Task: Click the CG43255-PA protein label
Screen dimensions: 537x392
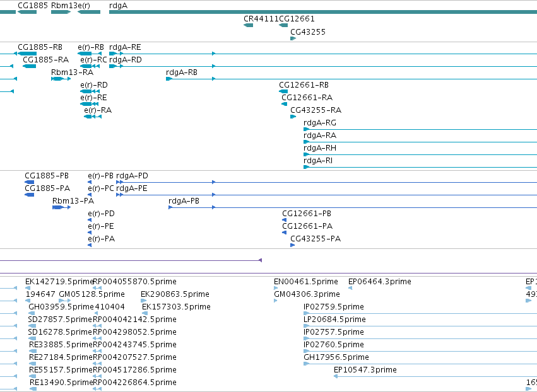Action: coord(316,239)
